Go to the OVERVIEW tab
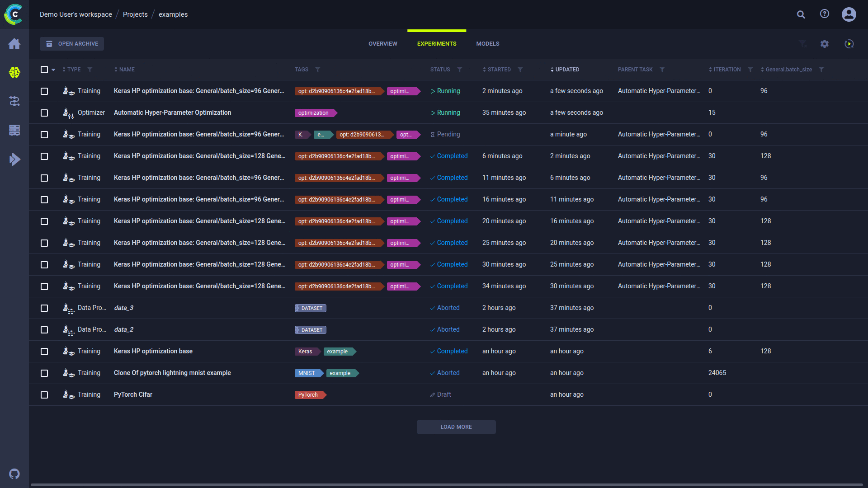This screenshot has width=868, height=488. pos(382,43)
